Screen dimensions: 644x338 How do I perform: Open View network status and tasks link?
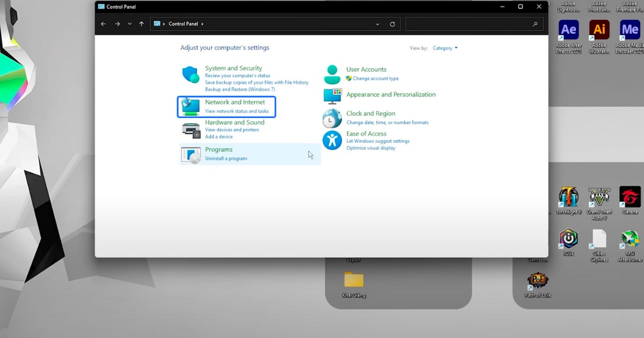[237, 112]
